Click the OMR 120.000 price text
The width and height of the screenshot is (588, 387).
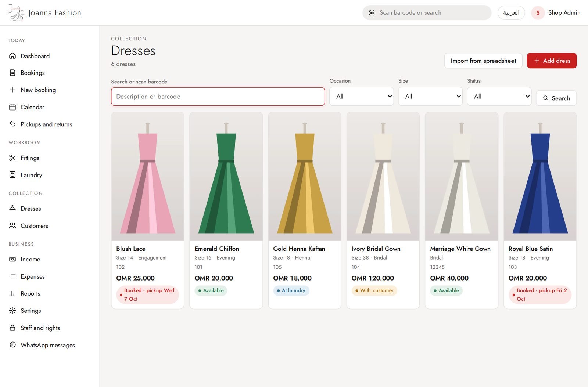click(x=373, y=278)
